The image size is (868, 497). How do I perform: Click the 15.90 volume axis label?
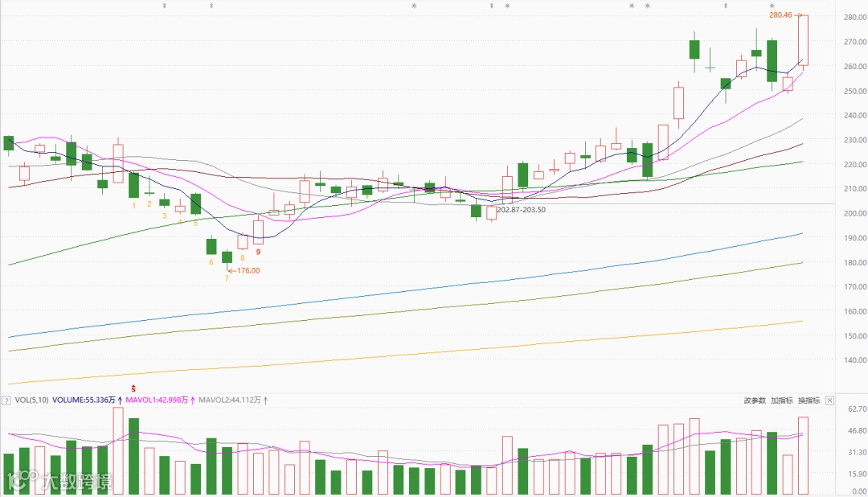[858, 474]
